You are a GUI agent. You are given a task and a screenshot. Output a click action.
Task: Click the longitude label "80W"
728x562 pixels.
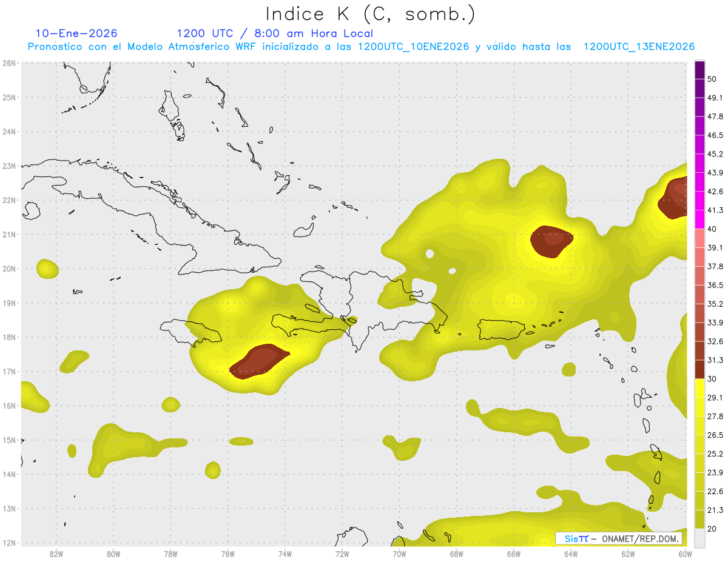click(113, 554)
